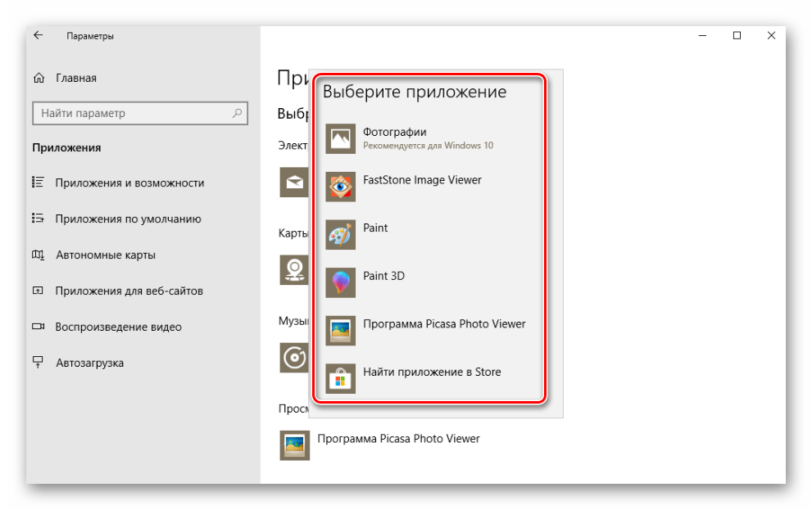Go to Главная settings home
Image resolution: width=812 pixels, height=510 pixels.
pyautogui.click(x=76, y=78)
